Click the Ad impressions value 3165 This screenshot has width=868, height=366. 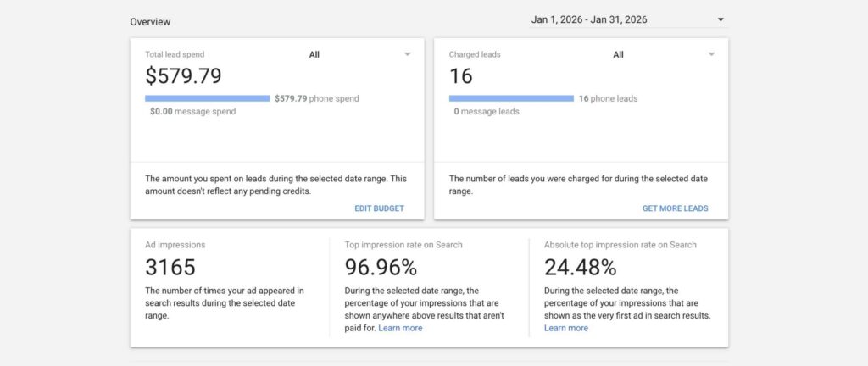tap(170, 268)
